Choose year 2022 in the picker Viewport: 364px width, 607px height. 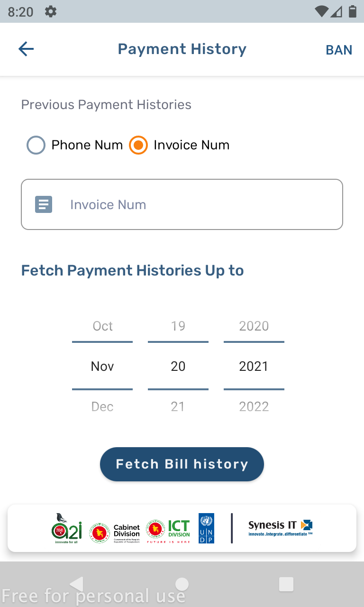254,407
